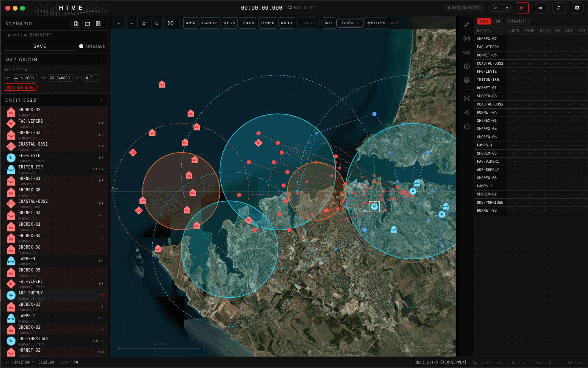Click the FAC-VIPER2 diamond icon in list
588x368 pixels.
[11, 123]
